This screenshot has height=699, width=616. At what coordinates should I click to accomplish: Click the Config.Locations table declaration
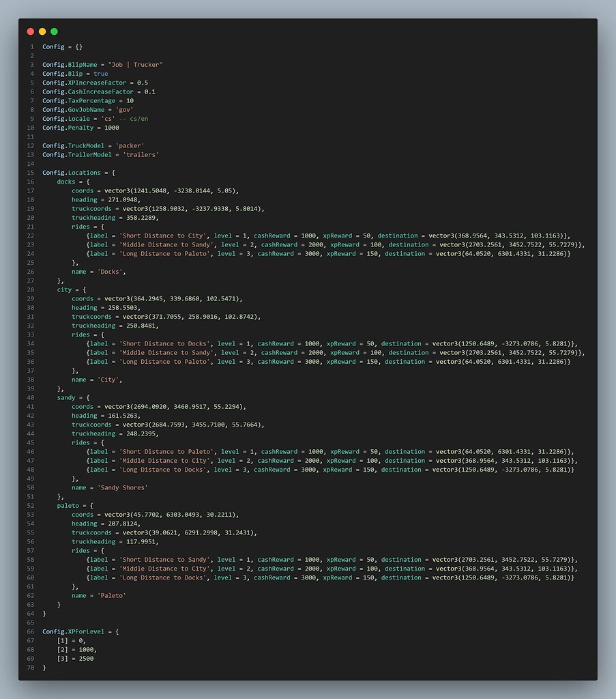[72, 173]
